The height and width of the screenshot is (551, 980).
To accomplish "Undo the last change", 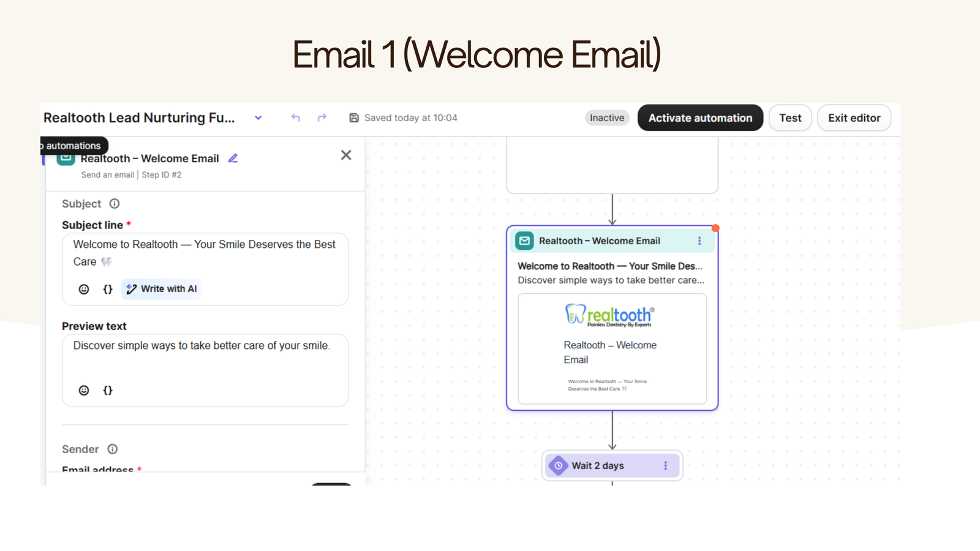I will [x=296, y=118].
